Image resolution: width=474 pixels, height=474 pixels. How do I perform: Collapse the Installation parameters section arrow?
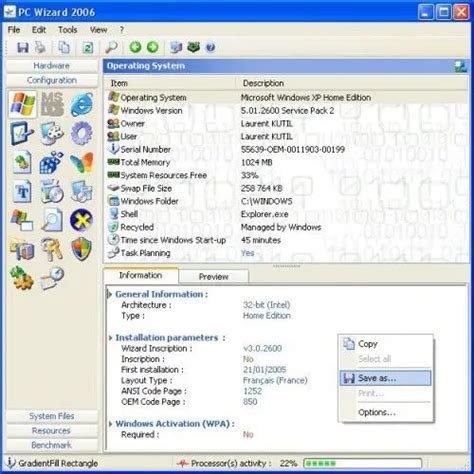tap(110, 338)
